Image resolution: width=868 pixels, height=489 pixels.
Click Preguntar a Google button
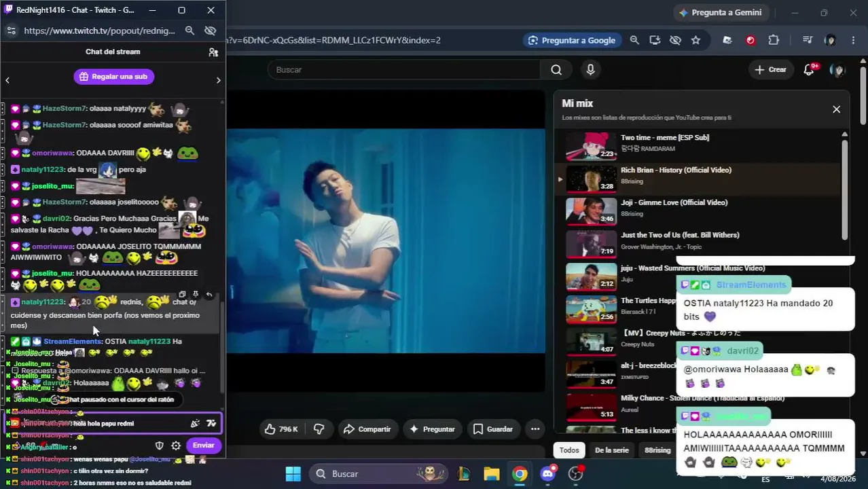click(572, 40)
